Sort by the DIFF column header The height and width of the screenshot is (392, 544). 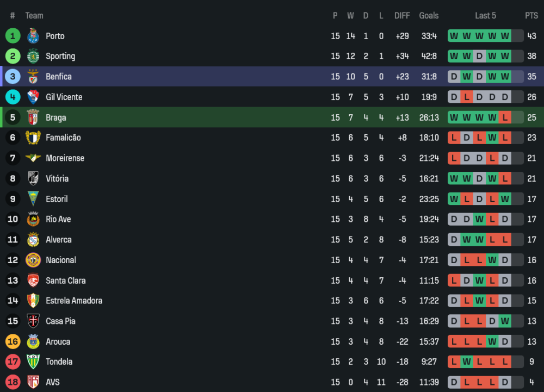click(x=402, y=16)
